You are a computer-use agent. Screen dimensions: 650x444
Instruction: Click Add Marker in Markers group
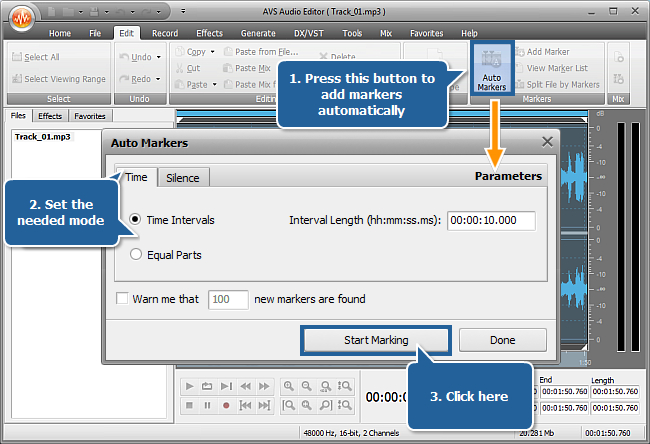coord(543,52)
